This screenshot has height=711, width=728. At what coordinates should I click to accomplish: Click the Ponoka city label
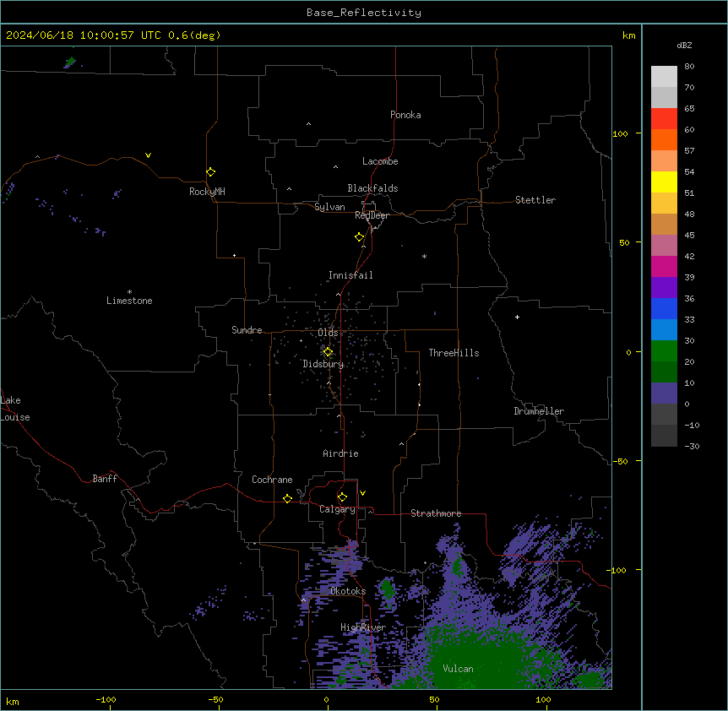tap(405, 115)
